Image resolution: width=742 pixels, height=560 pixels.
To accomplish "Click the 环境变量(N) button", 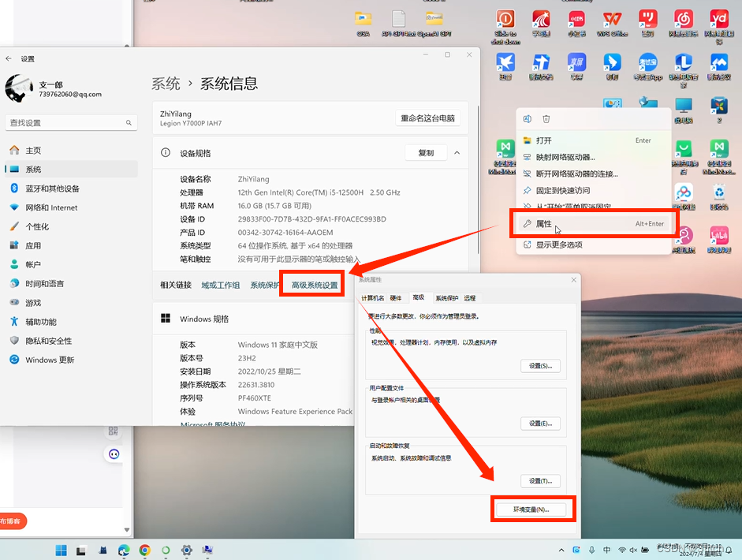I will click(x=533, y=509).
